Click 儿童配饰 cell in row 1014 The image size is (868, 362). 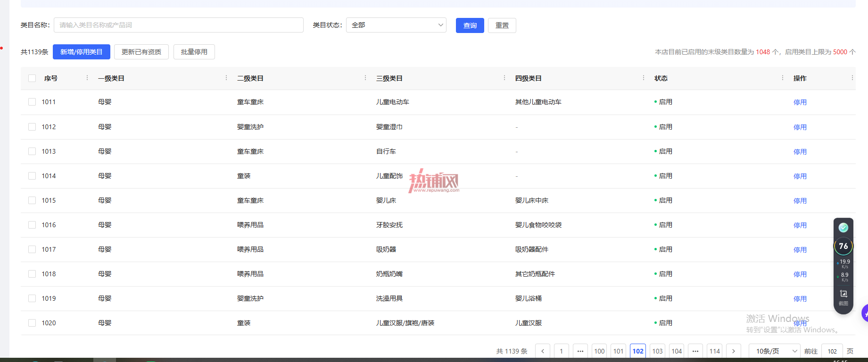pyautogui.click(x=389, y=176)
